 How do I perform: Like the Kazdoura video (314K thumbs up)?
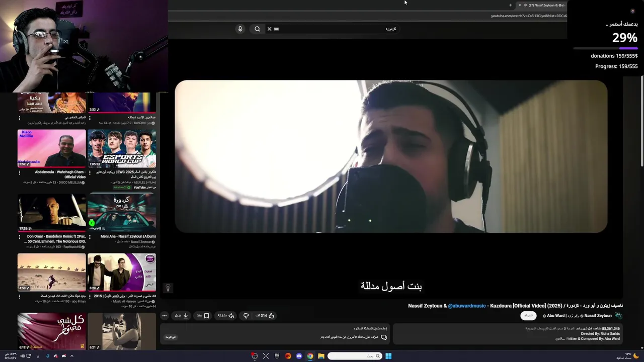point(265,316)
